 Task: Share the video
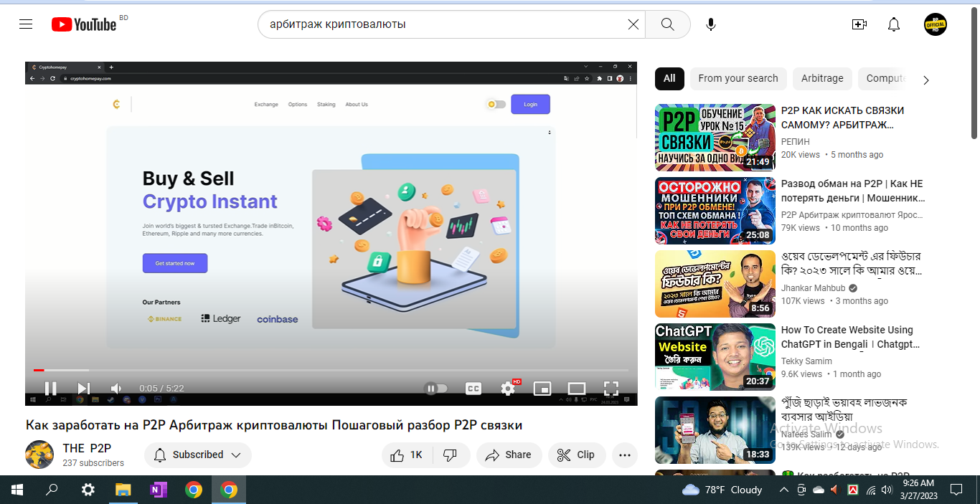509,455
